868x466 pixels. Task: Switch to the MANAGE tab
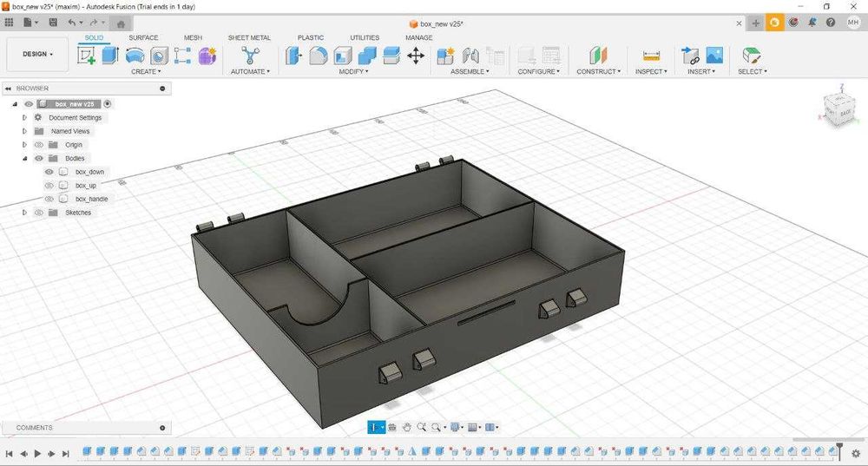pos(418,37)
